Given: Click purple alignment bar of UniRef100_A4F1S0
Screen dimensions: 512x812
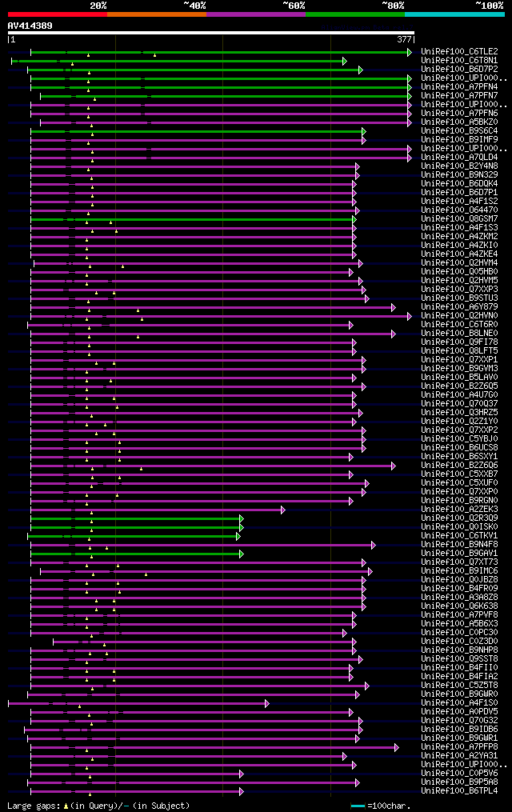Looking at the screenshot, I should [138, 704].
